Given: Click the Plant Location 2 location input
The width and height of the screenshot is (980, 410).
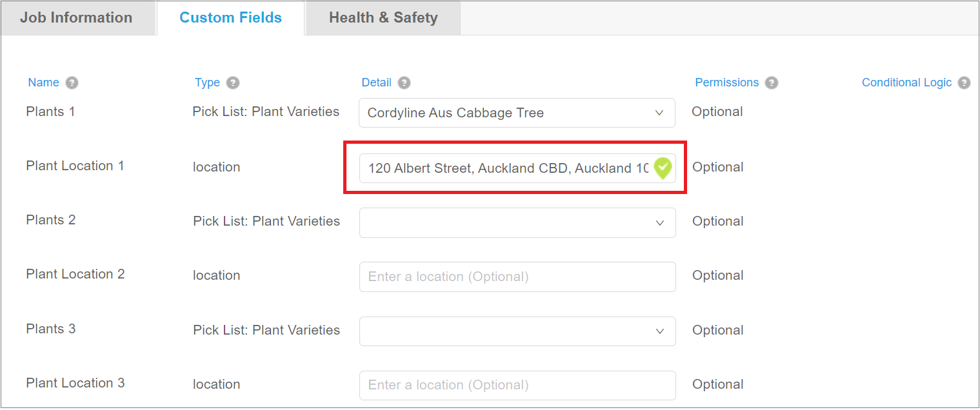Looking at the screenshot, I should 516,277.
